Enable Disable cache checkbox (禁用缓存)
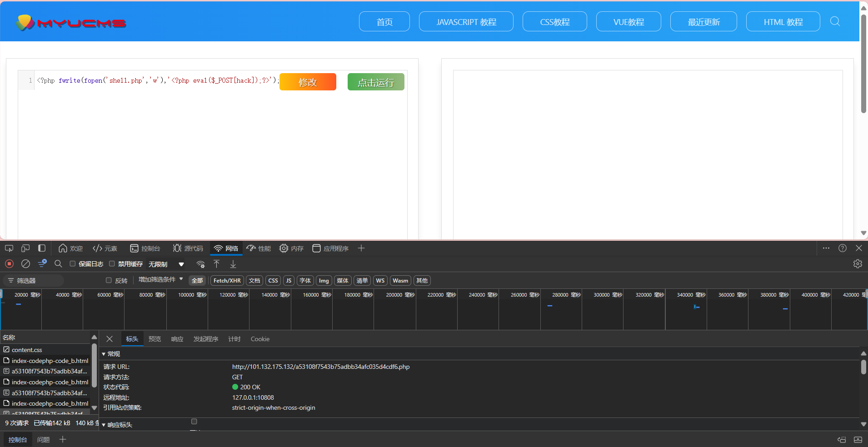This screenshot has width=868, height=447. coord(112,264)
